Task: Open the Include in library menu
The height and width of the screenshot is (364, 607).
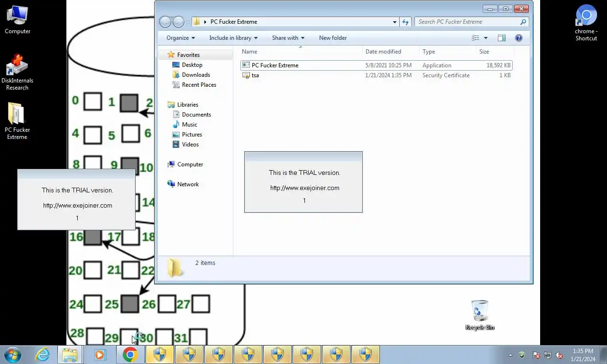Action: tap(233, 38)
